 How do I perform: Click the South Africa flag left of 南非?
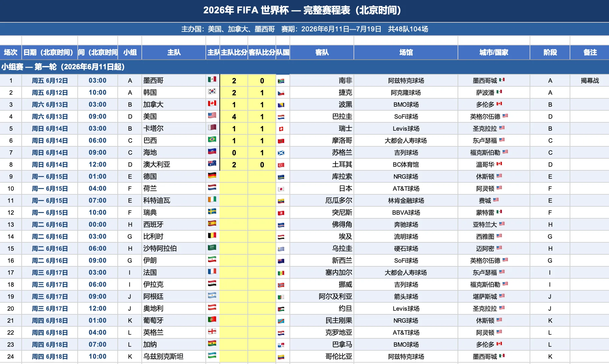point(281,81)
